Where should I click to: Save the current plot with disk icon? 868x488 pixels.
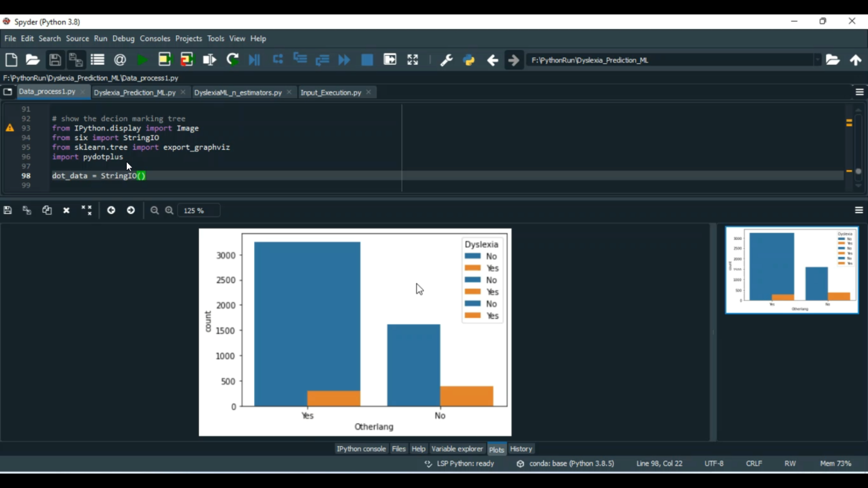pos(8,210)
